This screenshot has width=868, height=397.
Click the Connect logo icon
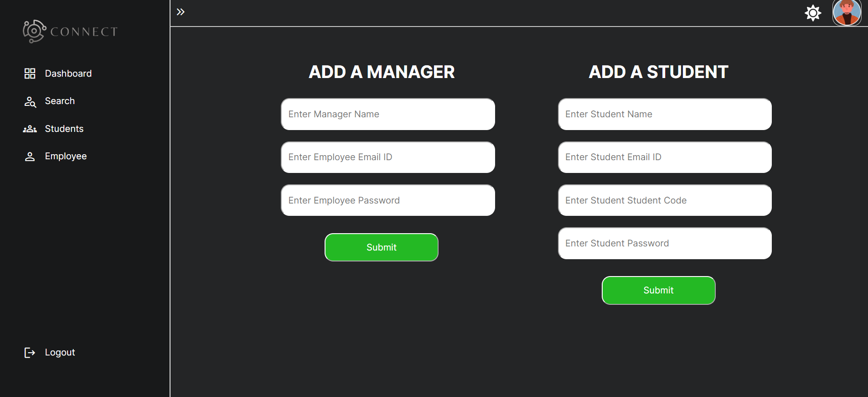click(34, 31)
